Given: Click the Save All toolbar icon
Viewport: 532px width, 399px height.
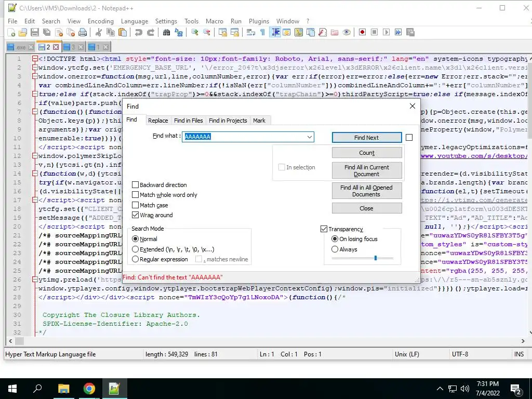Looking at the screenshot, I should (x=46, y=32).
